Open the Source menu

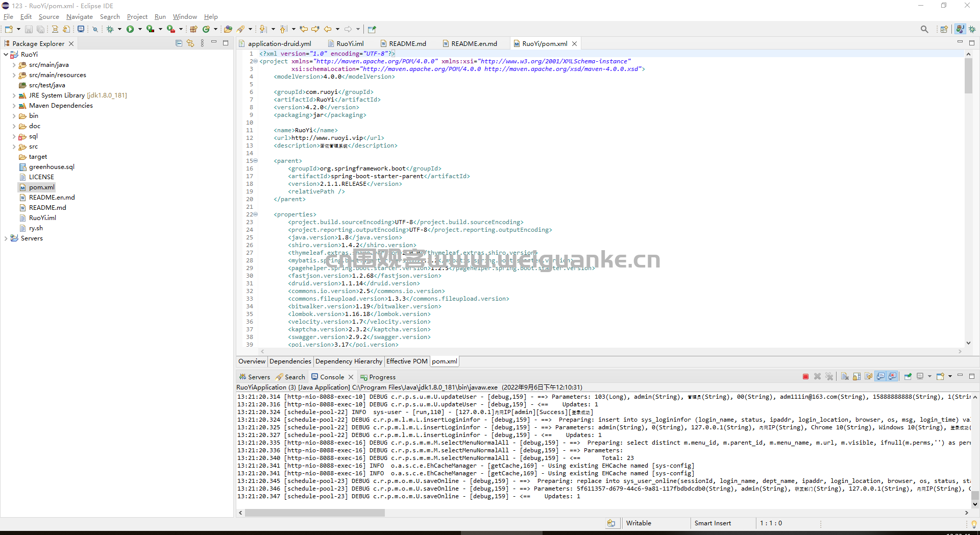(48, 17)
